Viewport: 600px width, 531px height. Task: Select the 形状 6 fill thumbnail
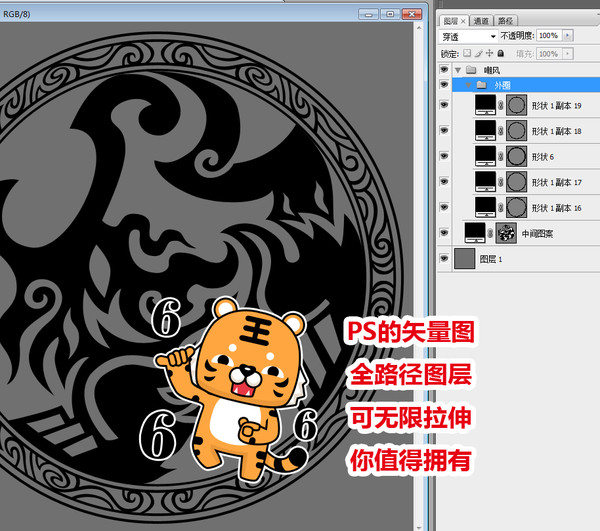485,156
